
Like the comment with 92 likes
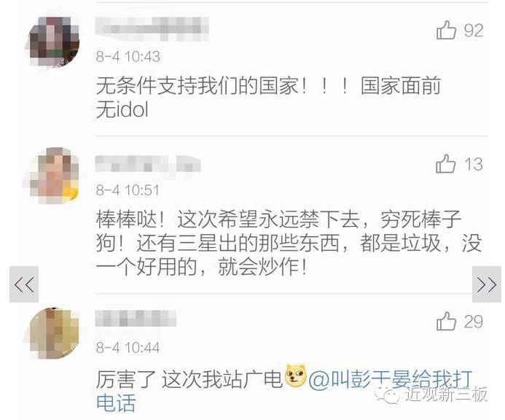pyautogui.click(x=446, y=30)
